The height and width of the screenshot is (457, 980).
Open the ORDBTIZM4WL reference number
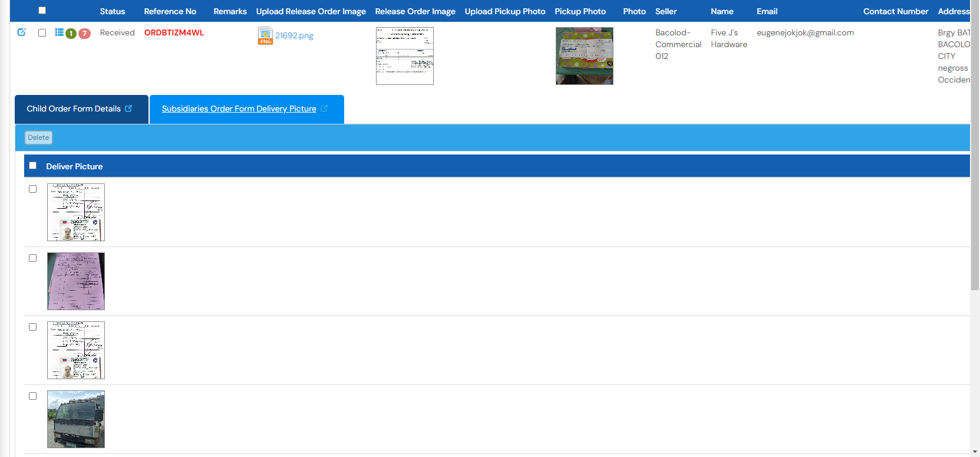click(174, 33)
